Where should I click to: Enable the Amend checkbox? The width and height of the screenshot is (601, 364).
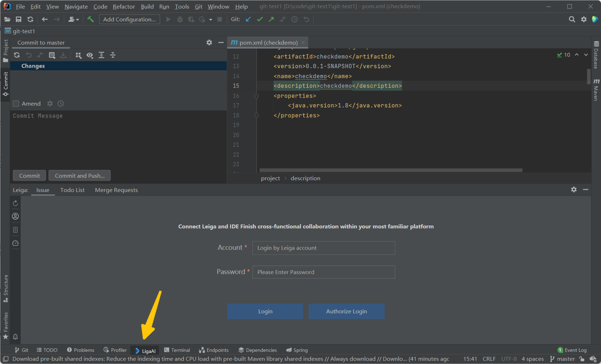(16, 104)
